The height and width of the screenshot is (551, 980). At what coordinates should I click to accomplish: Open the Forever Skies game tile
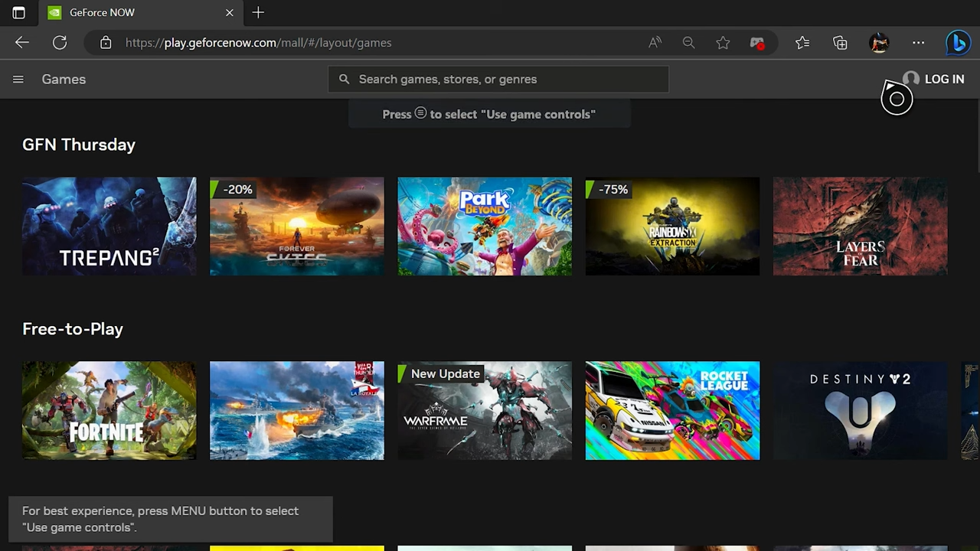297,227
